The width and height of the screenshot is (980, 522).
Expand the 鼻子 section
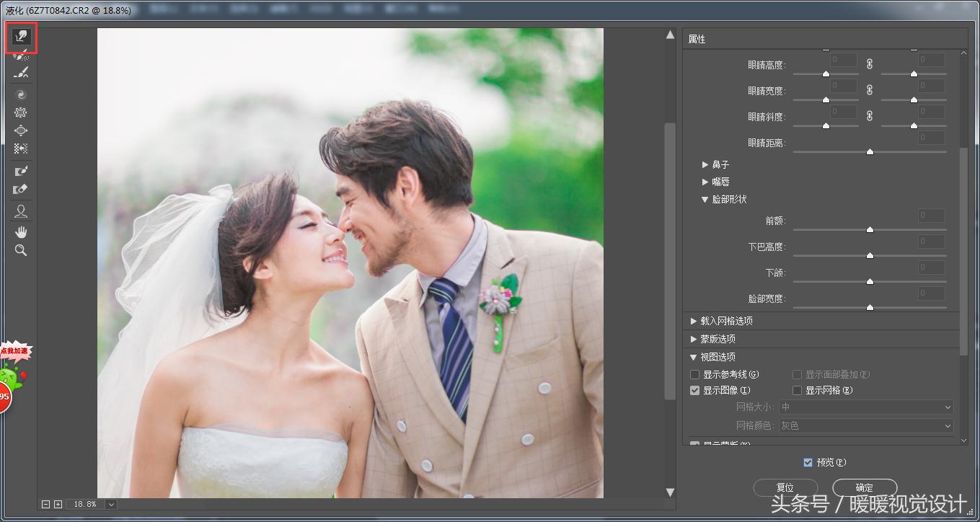point(705,165)
